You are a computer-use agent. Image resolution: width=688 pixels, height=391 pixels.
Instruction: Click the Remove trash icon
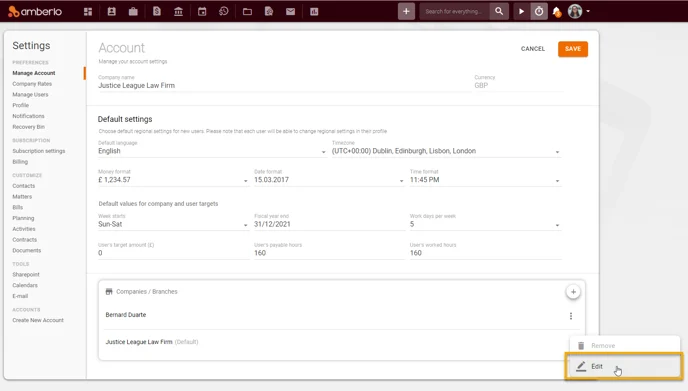point(581,346)
